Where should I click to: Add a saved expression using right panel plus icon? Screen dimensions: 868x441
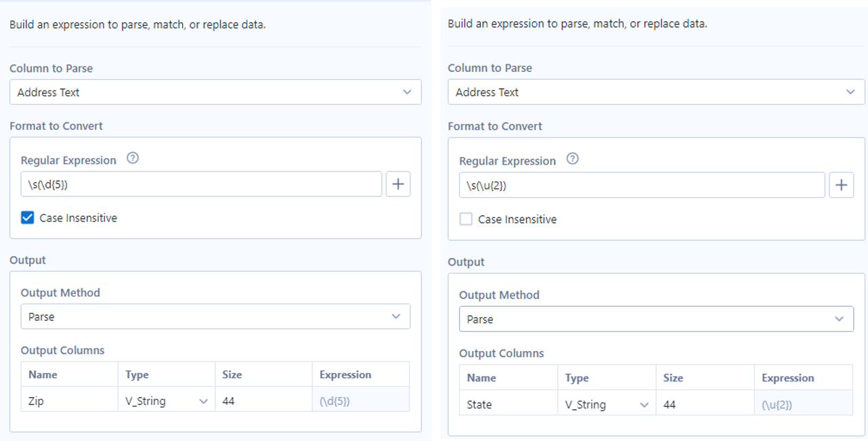(842, 184)
